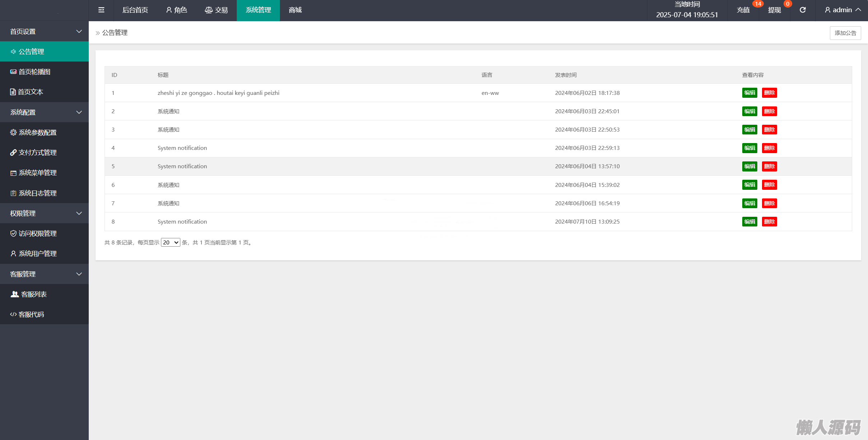Open 首页轮播图 carousel image menu item
Viewport: 868px width, 440px height.
coord(34,72)
